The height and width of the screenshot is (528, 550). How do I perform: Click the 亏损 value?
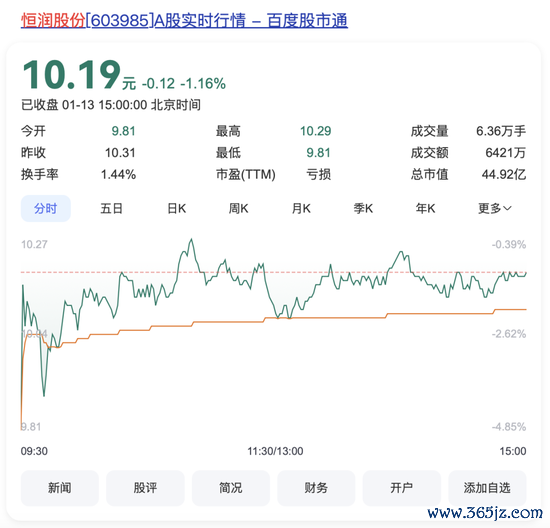tap(318, 174)
